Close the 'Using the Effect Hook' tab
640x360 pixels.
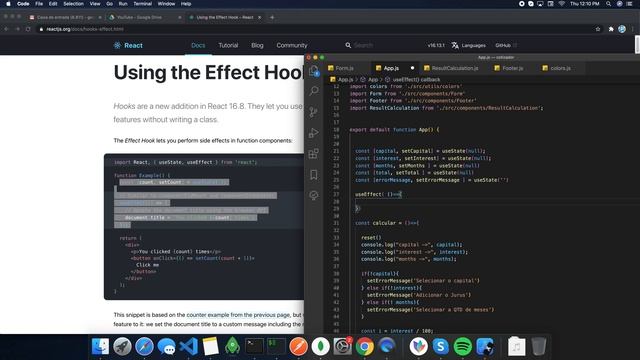260,17
